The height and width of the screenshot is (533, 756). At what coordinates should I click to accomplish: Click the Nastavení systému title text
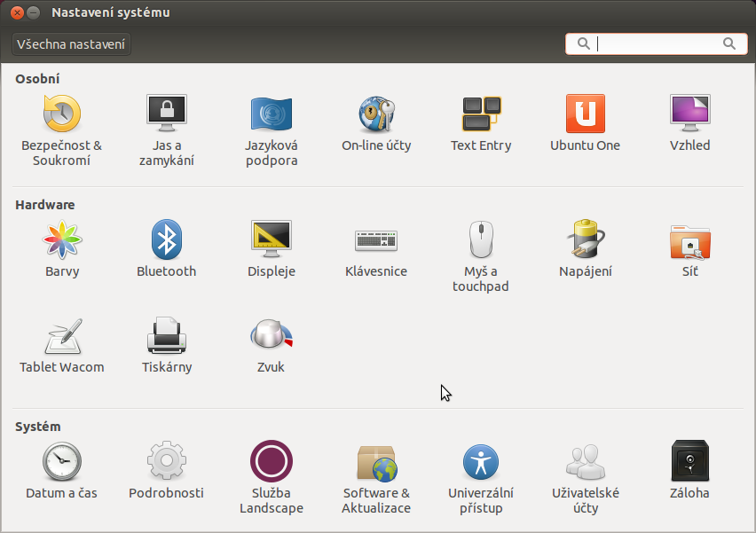111,12
